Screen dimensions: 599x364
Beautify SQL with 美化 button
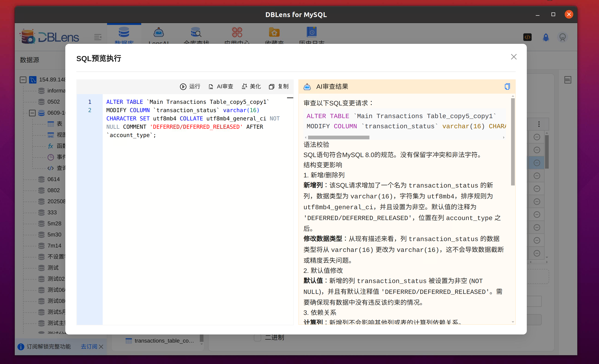pyautogui.click(x=251, y=87)
